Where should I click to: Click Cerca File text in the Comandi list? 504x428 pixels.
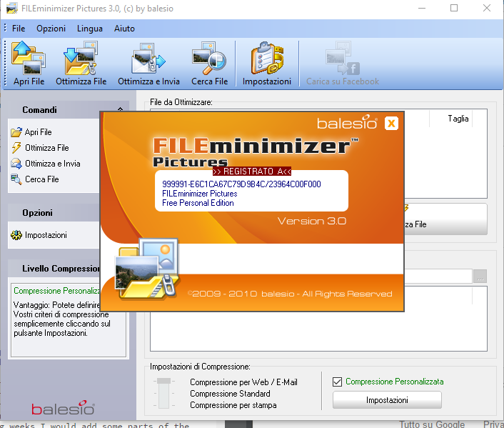click(42, 179)
